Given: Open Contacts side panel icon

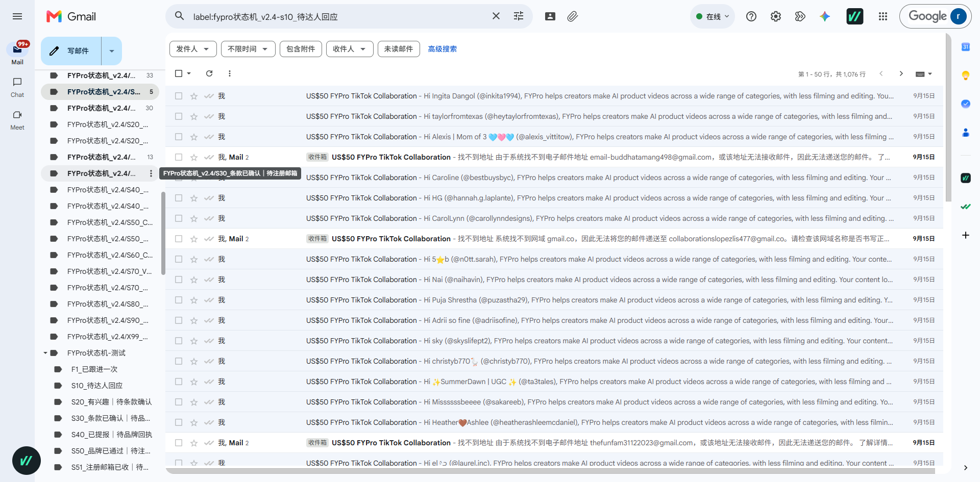Looking at the screenshot, I should click(x=966, y=133).
